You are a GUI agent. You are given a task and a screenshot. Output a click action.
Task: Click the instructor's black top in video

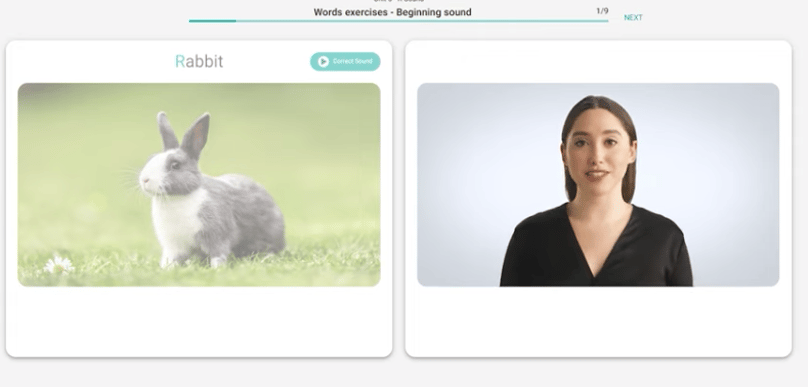tap(597, 248)
